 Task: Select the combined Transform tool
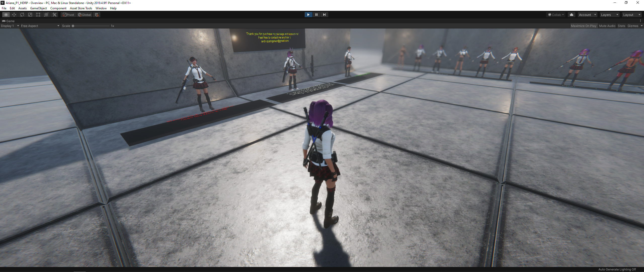(46, 15)
